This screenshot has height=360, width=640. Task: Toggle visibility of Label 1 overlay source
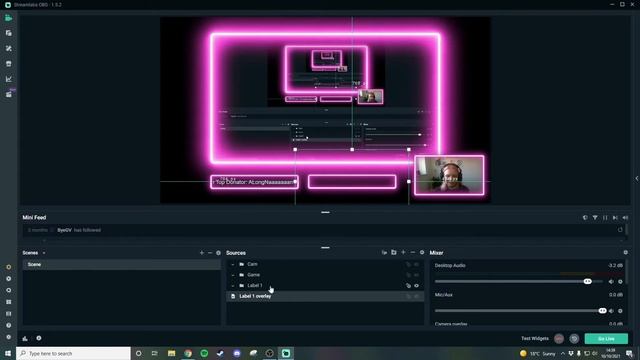417,296
